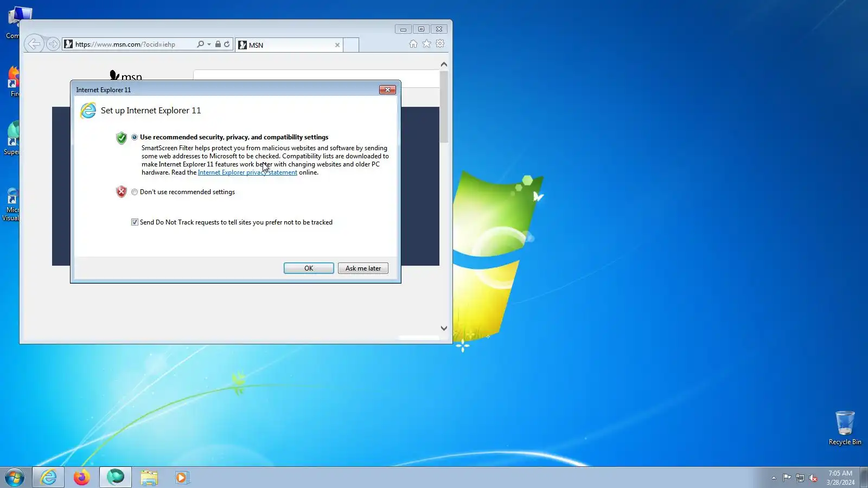Image resolution: width=868 pixels, height=488 pixels.
Task: Show hidden tray icons arrow
Action: pos(774,478)
